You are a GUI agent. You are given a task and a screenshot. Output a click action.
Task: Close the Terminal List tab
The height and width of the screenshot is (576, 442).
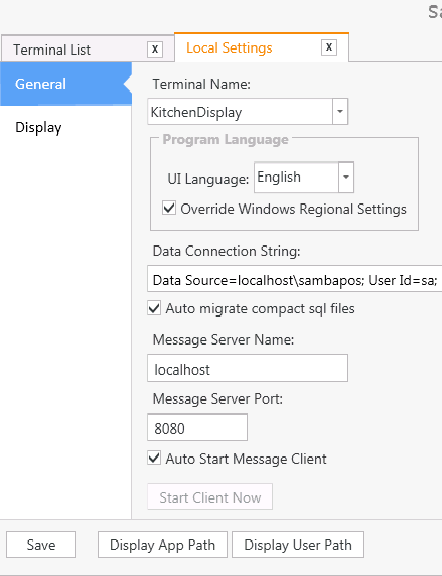(155, 49)
